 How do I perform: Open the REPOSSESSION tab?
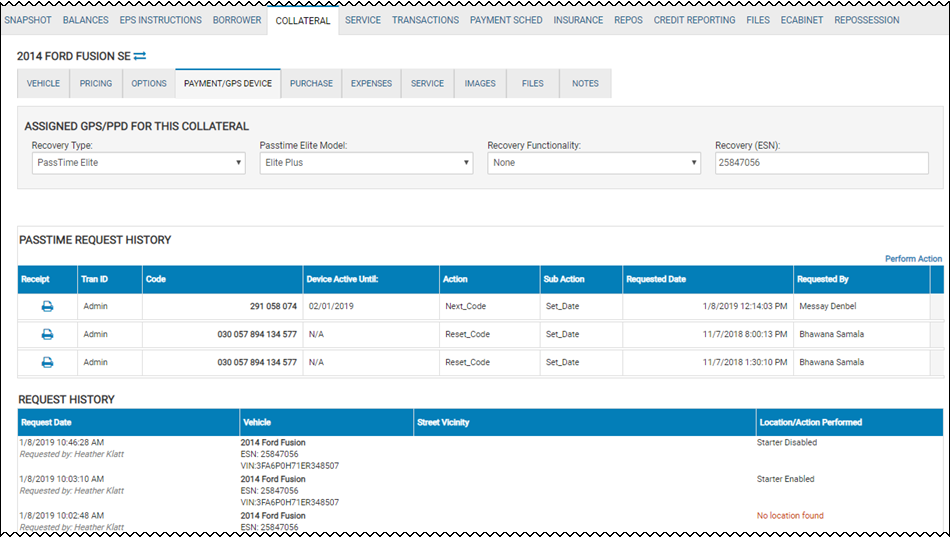(x=866, y=20)
